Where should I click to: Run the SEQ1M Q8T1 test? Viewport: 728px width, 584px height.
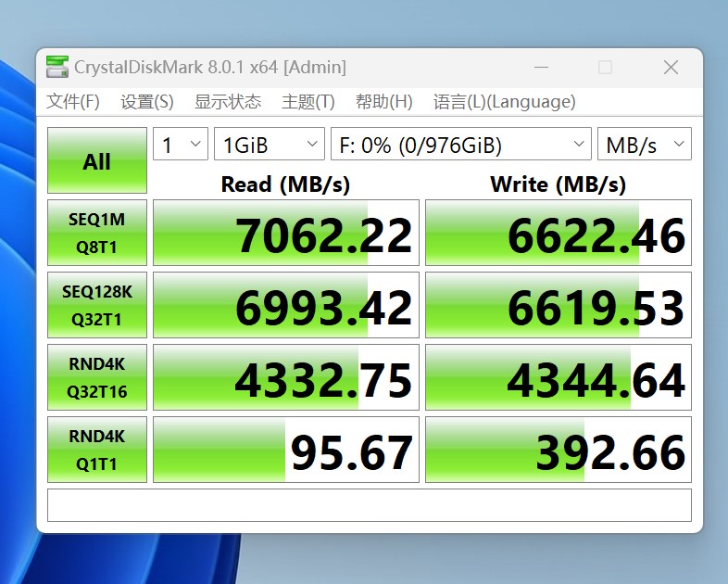point(97,233)
